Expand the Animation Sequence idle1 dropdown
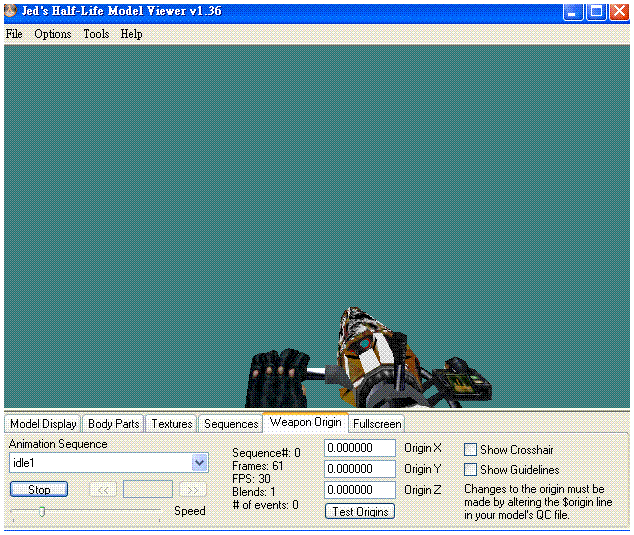634x535 pixels. (x=199, y=463)
